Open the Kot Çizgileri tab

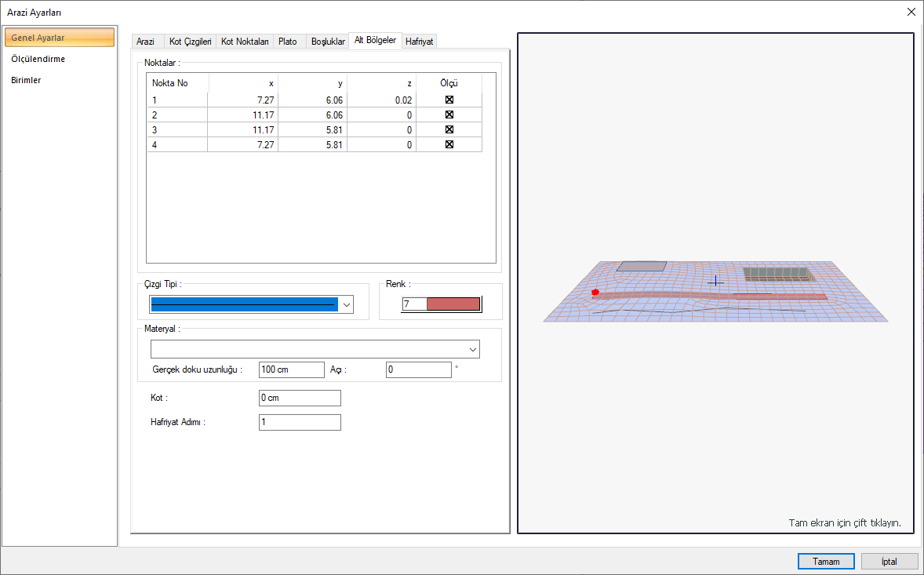(191, 42)
